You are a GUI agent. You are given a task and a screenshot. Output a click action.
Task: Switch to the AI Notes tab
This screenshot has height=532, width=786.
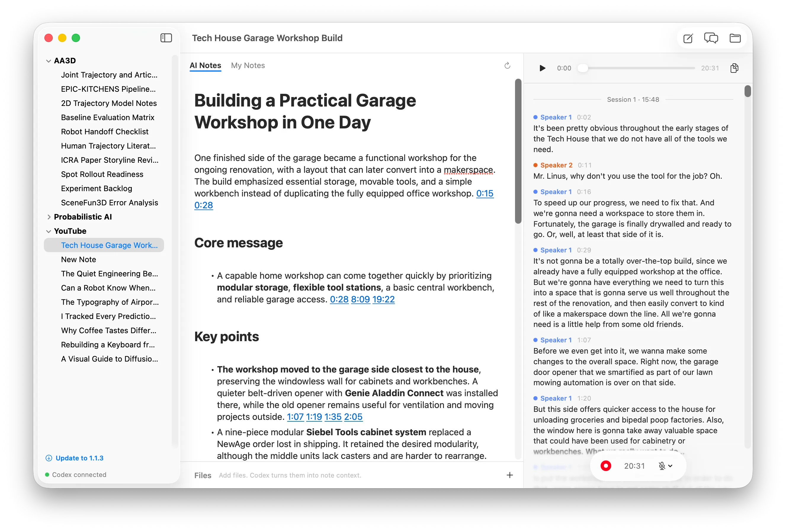tap(205, 66)
